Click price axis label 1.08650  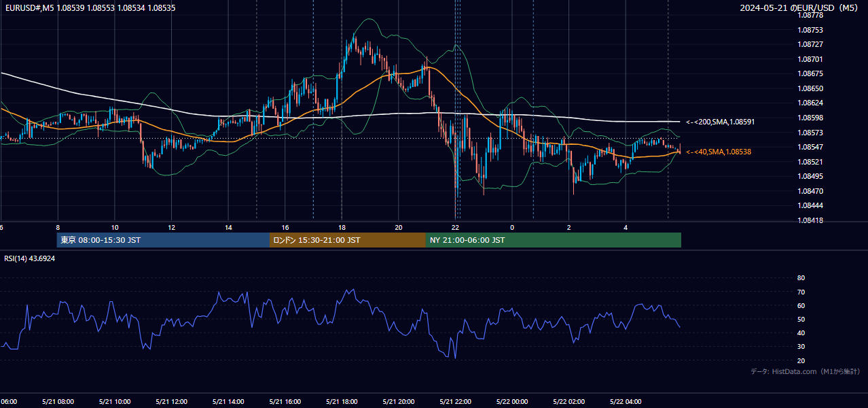tap(810, 88)
